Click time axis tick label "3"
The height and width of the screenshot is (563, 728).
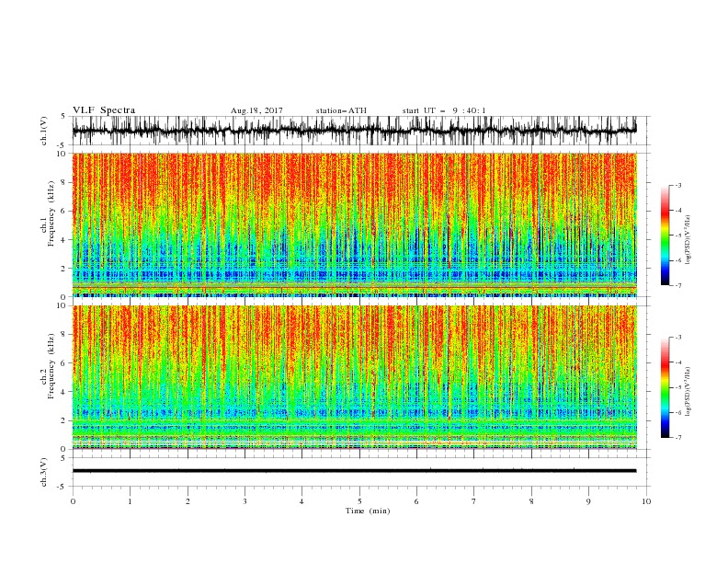coord(245,501)
